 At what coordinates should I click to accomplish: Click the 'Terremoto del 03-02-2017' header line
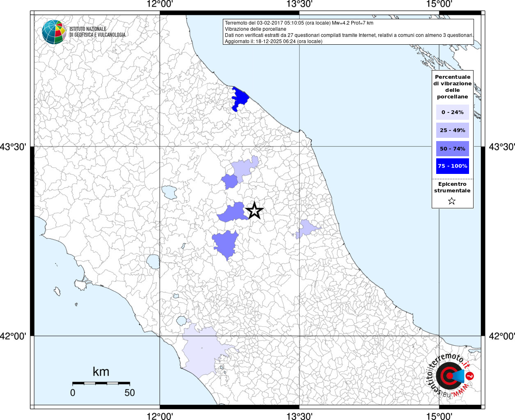pyautogui.click(x=299, y=23)
